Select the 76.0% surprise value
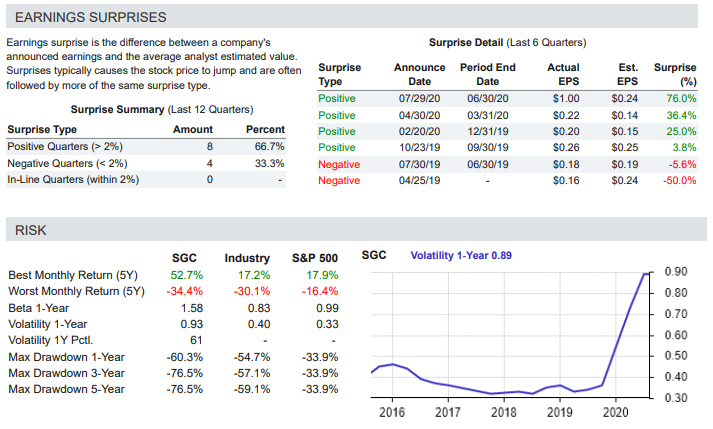This screenshot has height=429, width=713. click(681, 99)
